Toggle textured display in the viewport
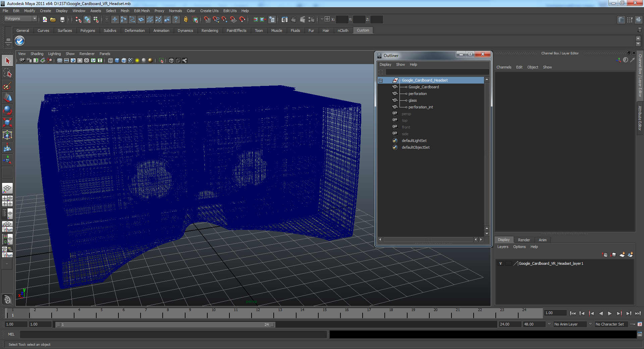Image resolution: width=644 pixels, height=349 pixels. 130,60
